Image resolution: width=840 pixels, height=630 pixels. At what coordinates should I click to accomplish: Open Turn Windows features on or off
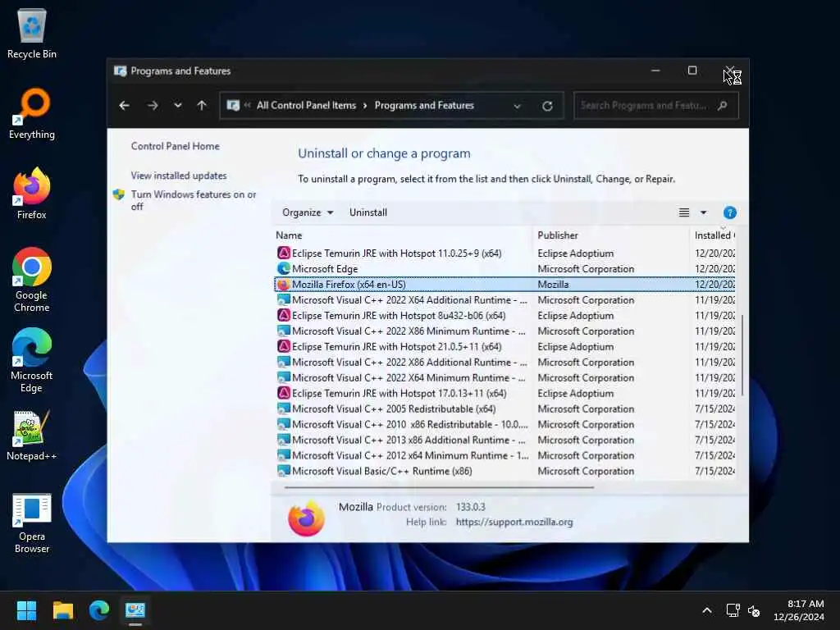tap(194, 200)
